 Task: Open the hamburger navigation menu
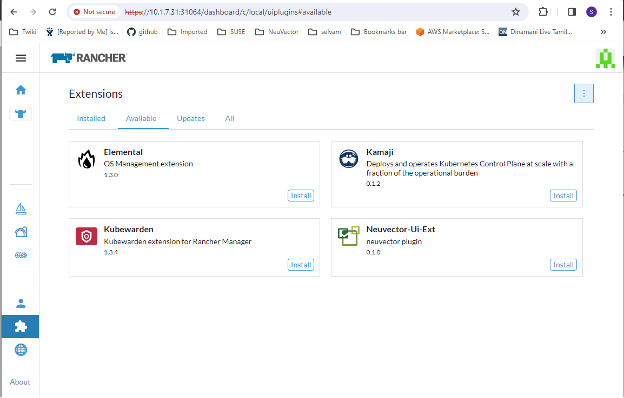click(x=21, y=58)
